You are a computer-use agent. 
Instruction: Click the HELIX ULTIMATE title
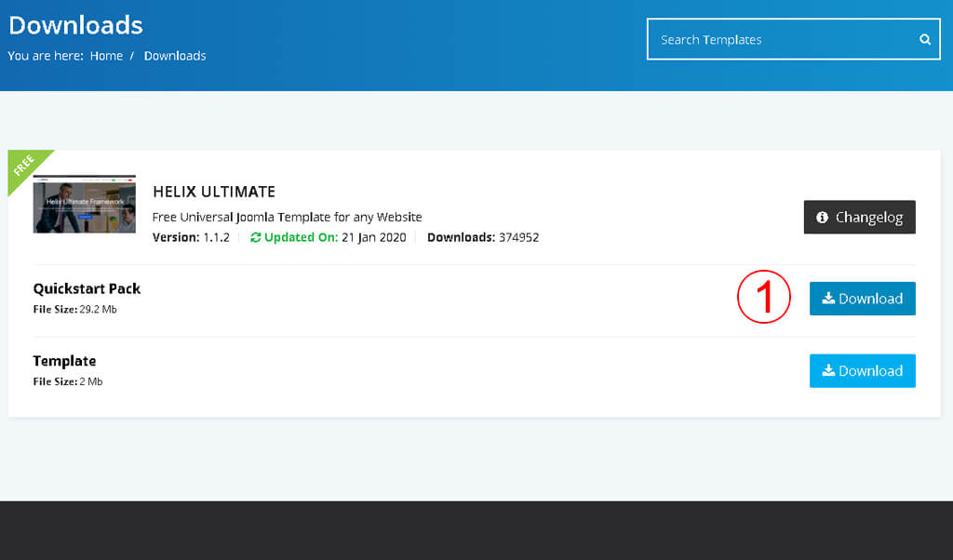coord(214,192)
